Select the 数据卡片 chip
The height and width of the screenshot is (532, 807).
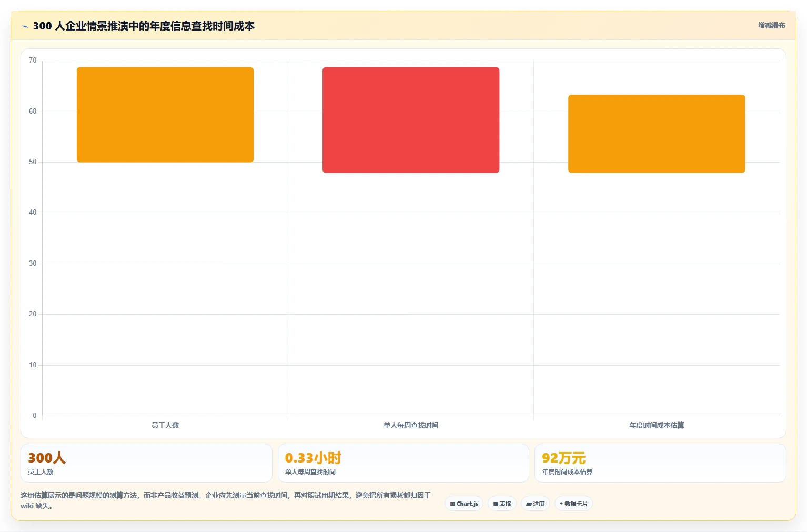573,504
